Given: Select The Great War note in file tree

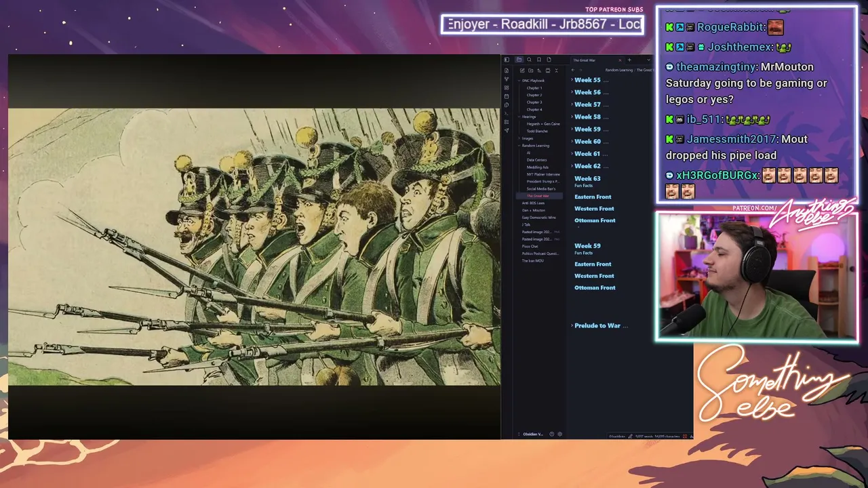Looking at the screenshot, I should 538,196.
